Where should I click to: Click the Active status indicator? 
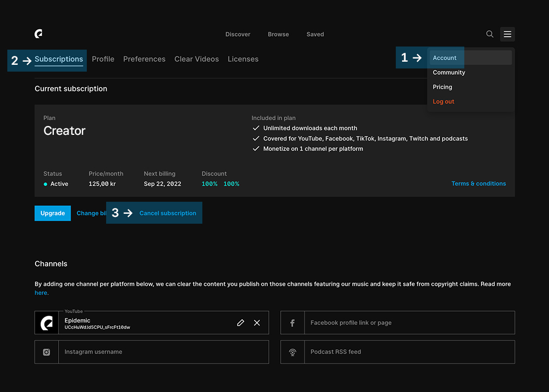tap(55, 184)
